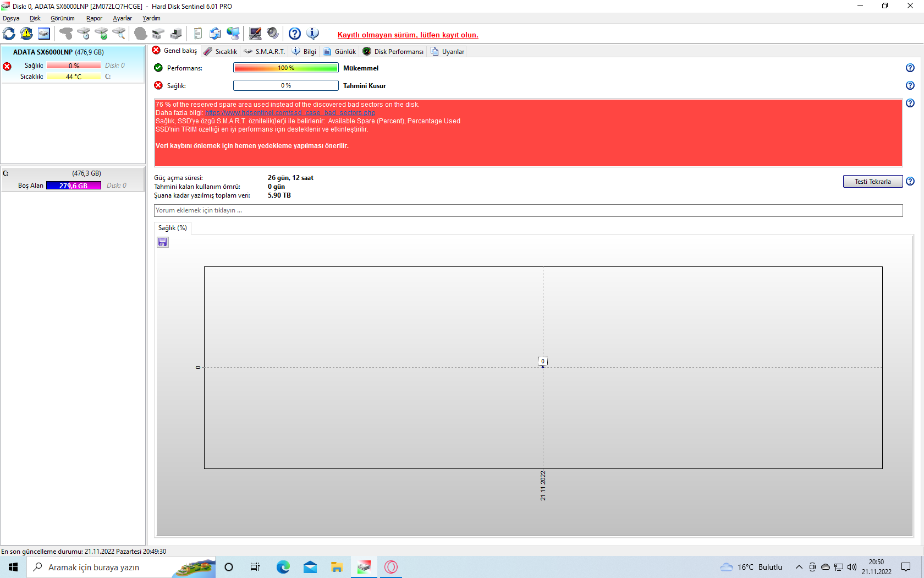
Task: Click the monitor with screwdriver toolbar icon
Action: click(255, 34)
